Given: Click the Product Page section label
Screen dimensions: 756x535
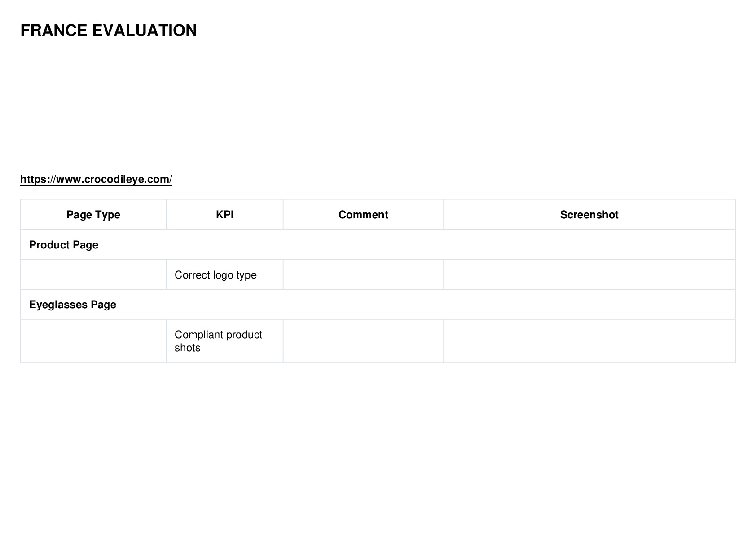Looking at the screenshot, I should [x=64, y=245].
